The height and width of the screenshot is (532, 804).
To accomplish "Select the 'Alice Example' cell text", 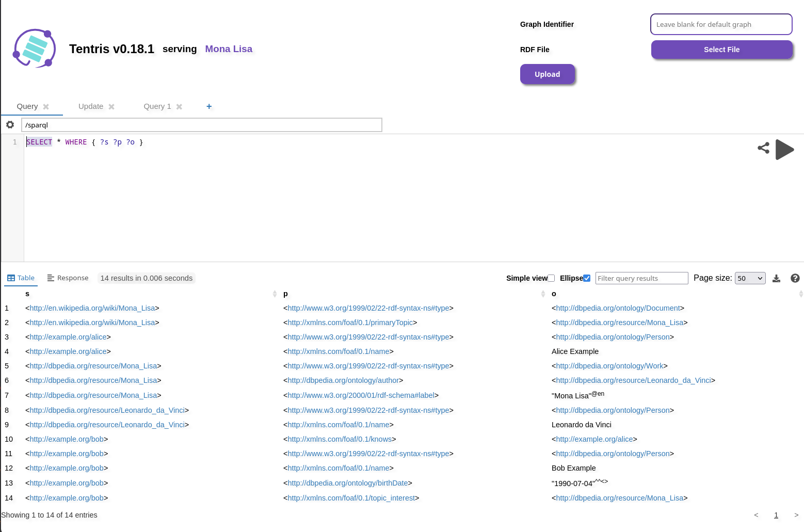I will 575,351.
